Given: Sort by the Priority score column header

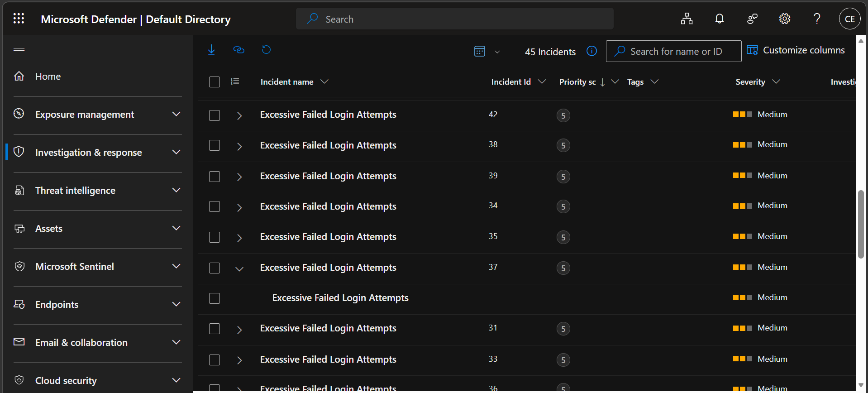Looking at the screenshot, I should (577, 82).
